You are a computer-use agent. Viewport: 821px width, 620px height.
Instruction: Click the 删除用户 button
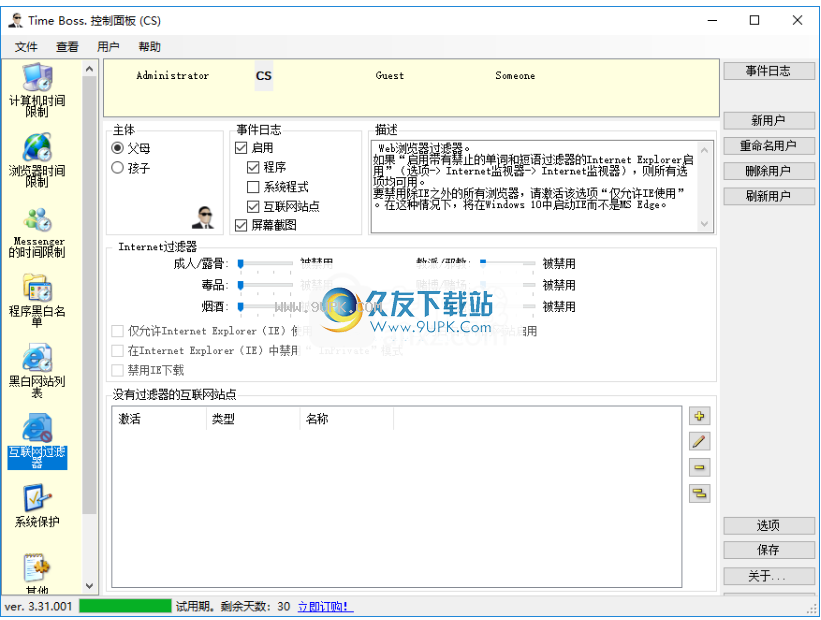(769, 171)
